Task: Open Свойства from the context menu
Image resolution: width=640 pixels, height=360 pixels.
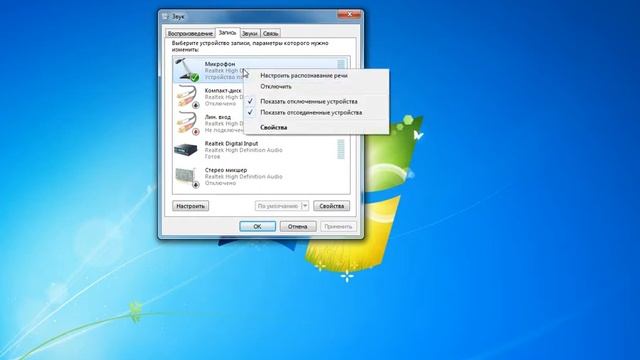Action: tap(273, 127)
